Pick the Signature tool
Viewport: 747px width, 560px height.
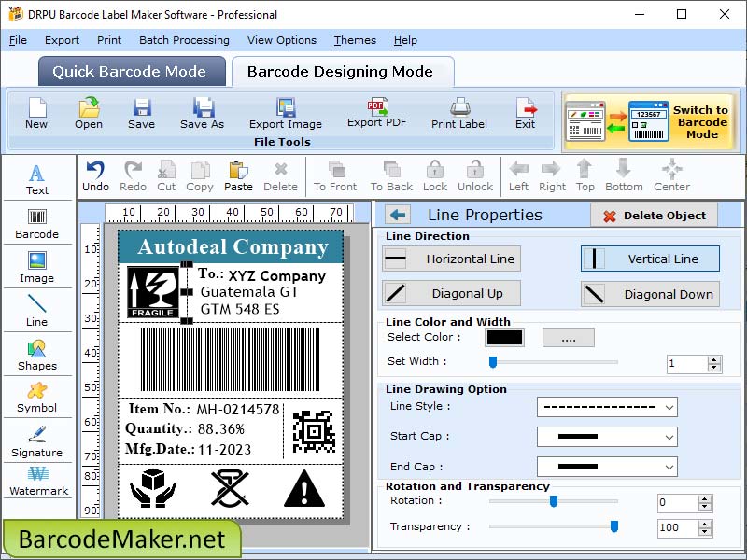(x=36, y=441)
